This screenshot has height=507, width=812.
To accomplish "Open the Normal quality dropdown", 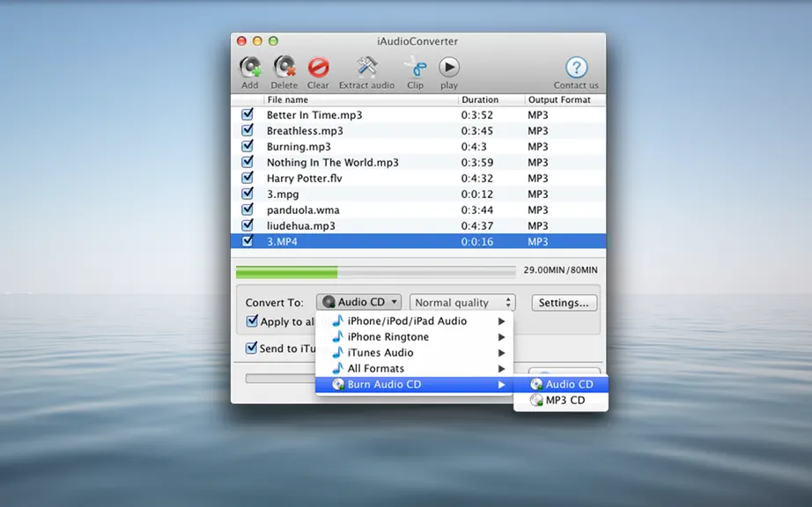I will [462, 302].
